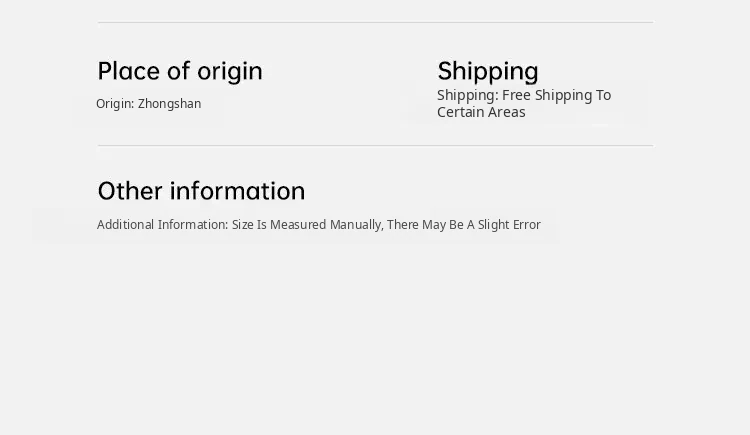750x435 pixels.
Task: Click the "Shipping:" label in description
Action: pyautogui.click(x=467, y=95)
